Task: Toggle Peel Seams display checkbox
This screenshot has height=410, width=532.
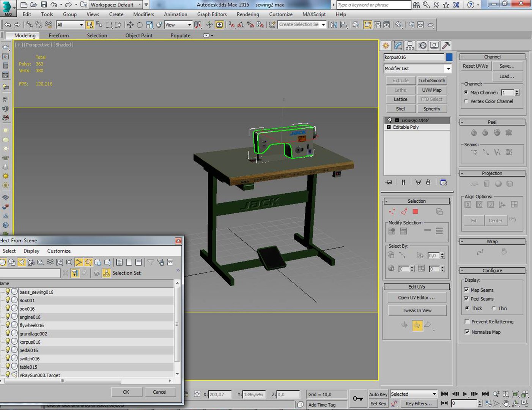Action: [x=467, y=299]
